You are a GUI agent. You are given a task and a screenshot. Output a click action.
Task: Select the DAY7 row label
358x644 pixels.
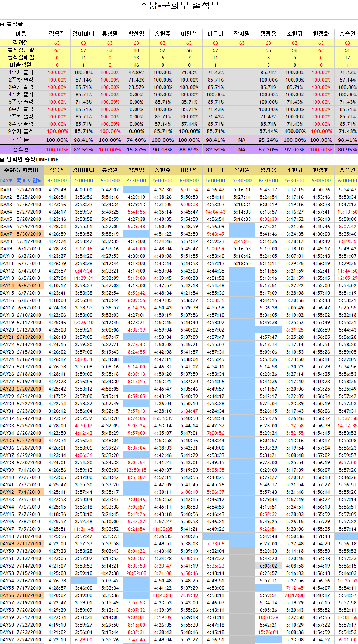[6, 234]
